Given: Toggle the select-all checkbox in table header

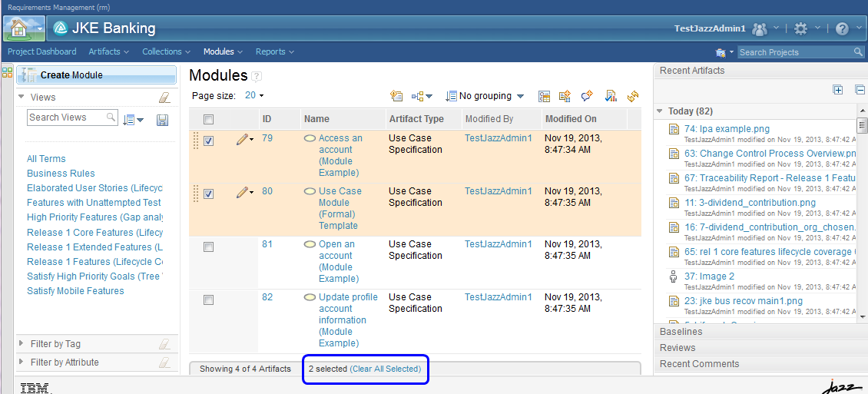Looking at the screenshot, I should coord(208,119).
